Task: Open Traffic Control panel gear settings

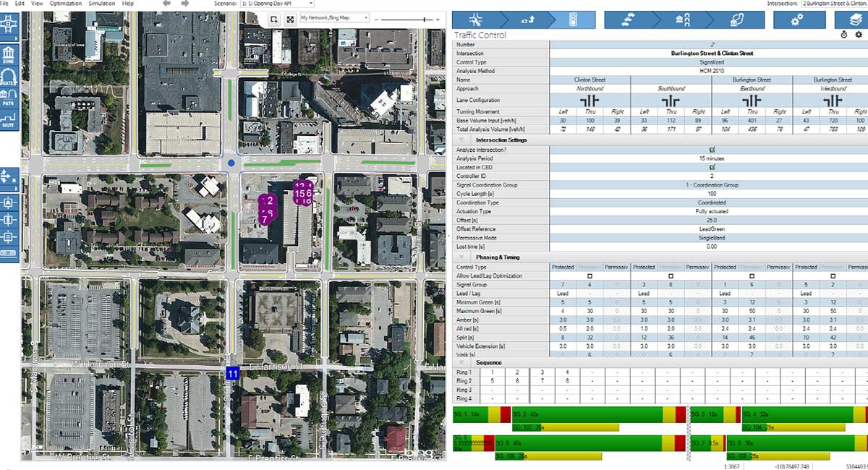Action: [x=859, y=35]
